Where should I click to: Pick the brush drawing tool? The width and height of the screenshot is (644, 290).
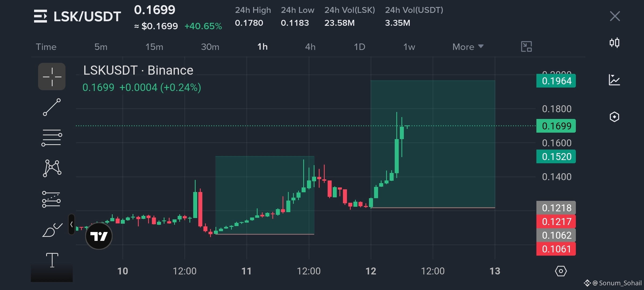(52, 230)
